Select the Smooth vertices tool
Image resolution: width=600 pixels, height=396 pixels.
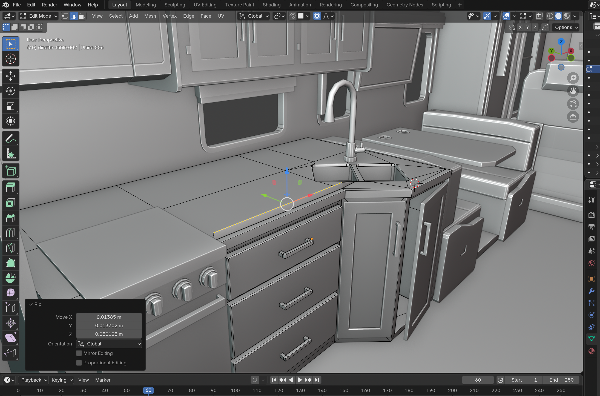point(10,293)
